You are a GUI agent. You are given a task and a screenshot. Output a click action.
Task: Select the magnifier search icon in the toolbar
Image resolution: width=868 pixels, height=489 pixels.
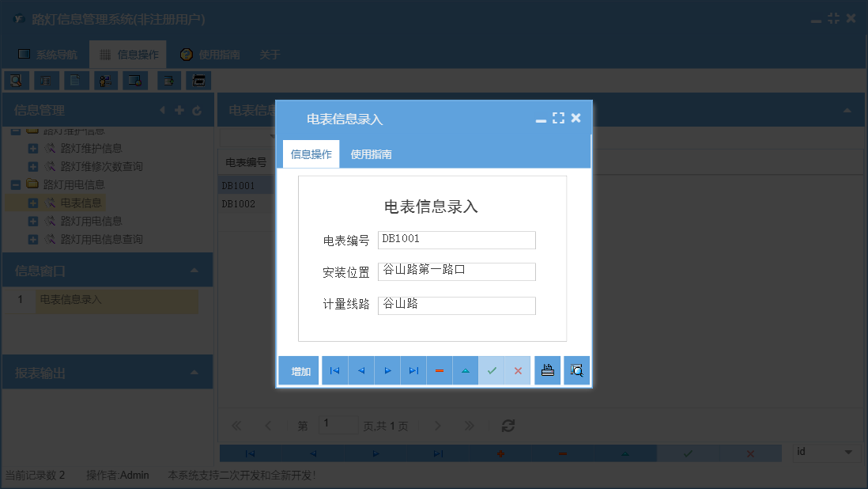pos(16,80)
